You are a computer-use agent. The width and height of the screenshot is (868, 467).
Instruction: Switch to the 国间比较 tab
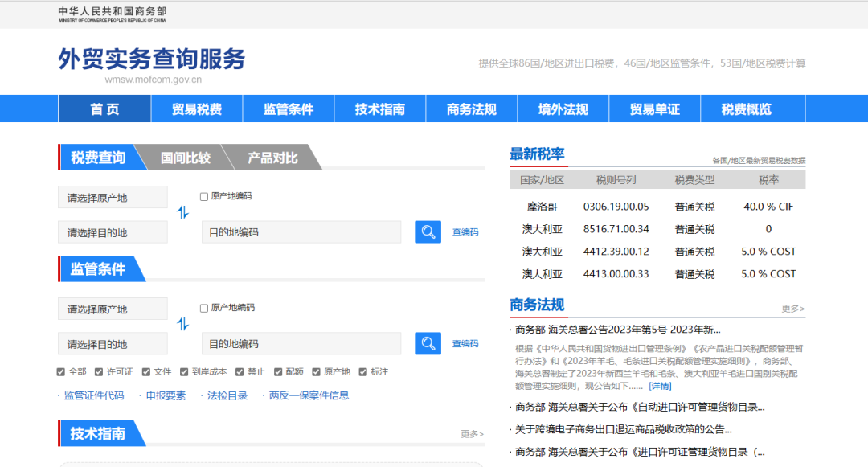[186, 158]
